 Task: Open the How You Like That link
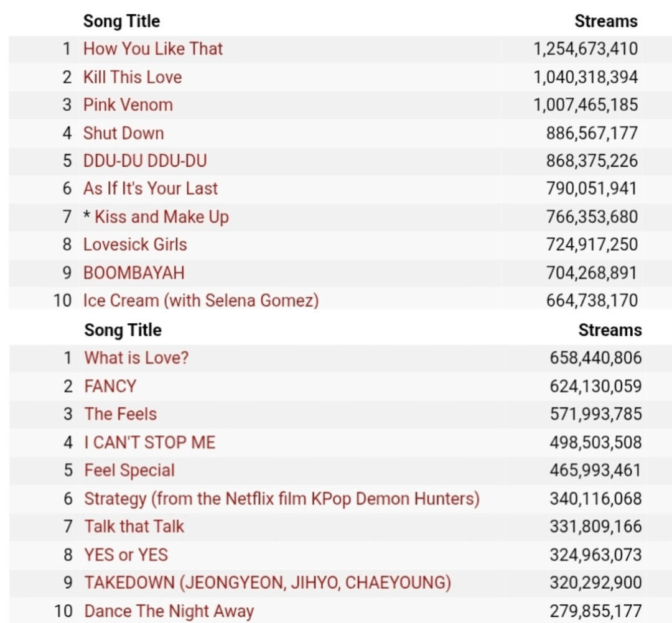153,49
